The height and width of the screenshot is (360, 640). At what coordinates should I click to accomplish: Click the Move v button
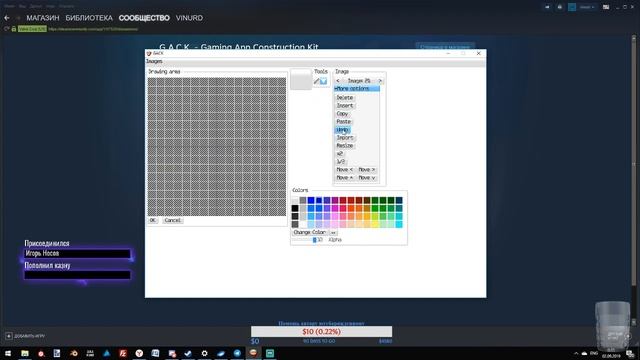point(367,178)
